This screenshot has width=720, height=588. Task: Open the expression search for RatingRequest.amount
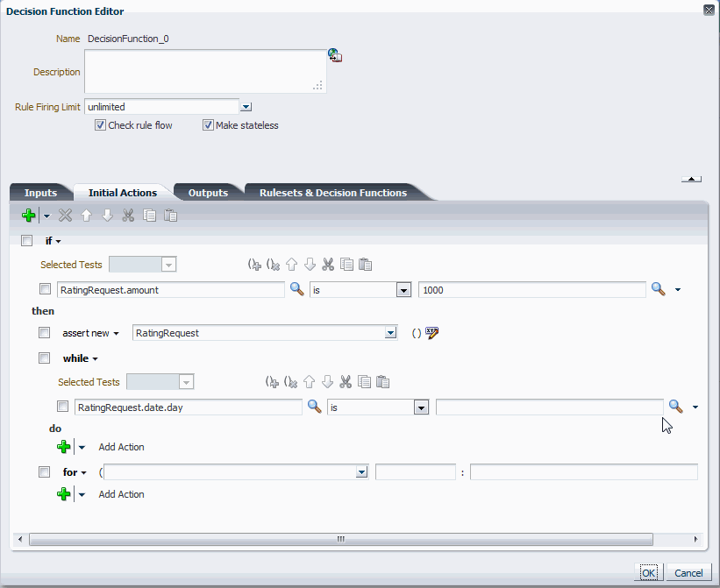[x=296, y=289]
